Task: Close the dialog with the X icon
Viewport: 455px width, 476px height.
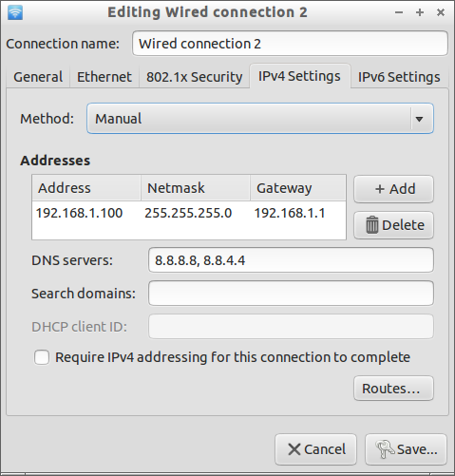Action: 441,12
